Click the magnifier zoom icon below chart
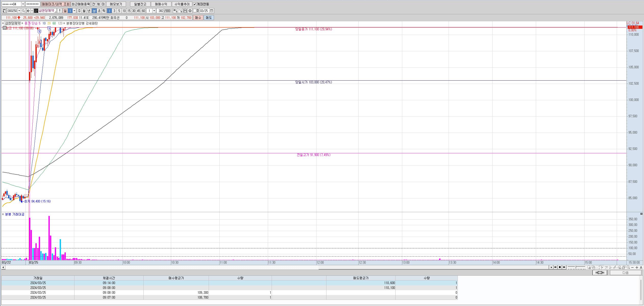Image resolution: width=644 pixels, height=306 pixels. pos(628,267)
